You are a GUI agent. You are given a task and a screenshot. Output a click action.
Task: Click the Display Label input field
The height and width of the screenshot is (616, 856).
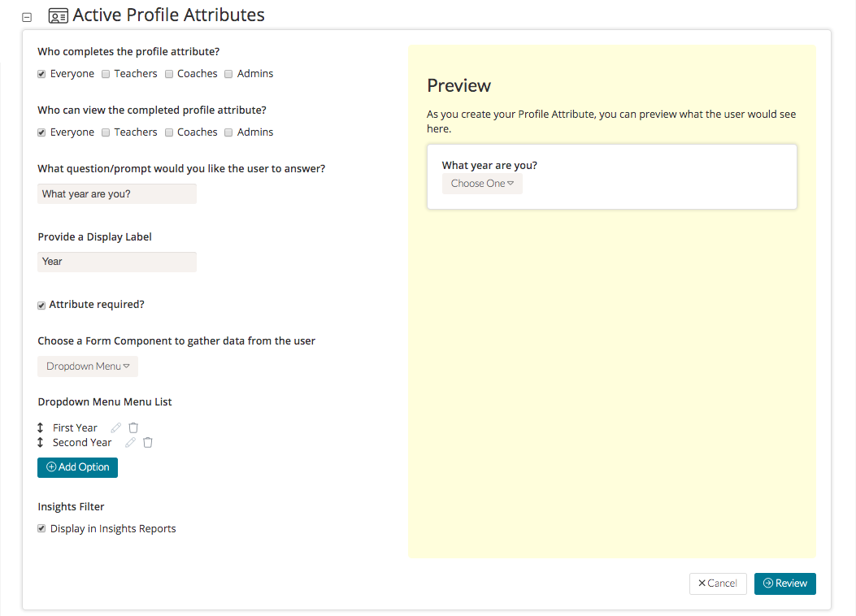click(117, 262)
